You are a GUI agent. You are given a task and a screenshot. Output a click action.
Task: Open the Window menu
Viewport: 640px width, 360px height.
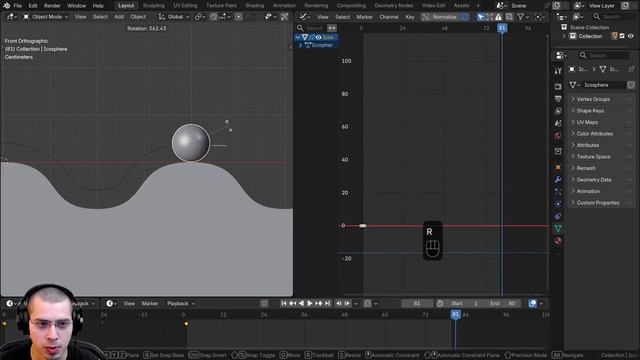coord(76,6)
